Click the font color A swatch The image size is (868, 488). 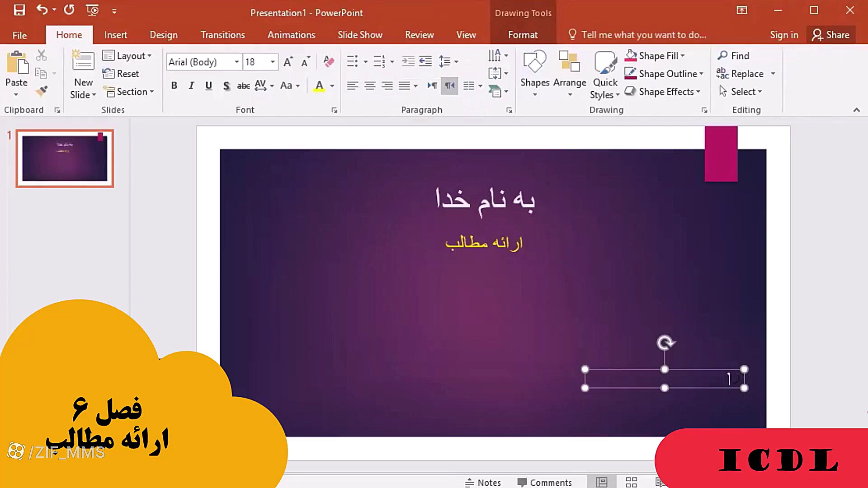tap(319, 85)
